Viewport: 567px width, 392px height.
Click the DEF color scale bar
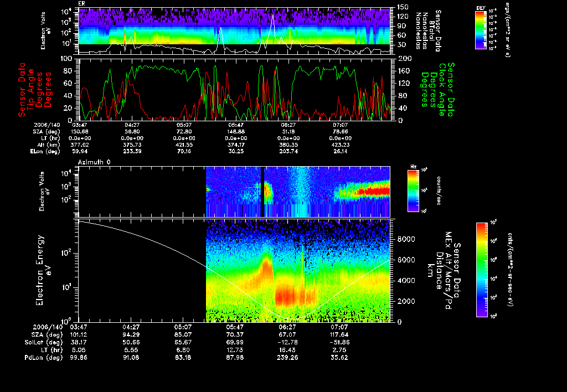point(481,30)
